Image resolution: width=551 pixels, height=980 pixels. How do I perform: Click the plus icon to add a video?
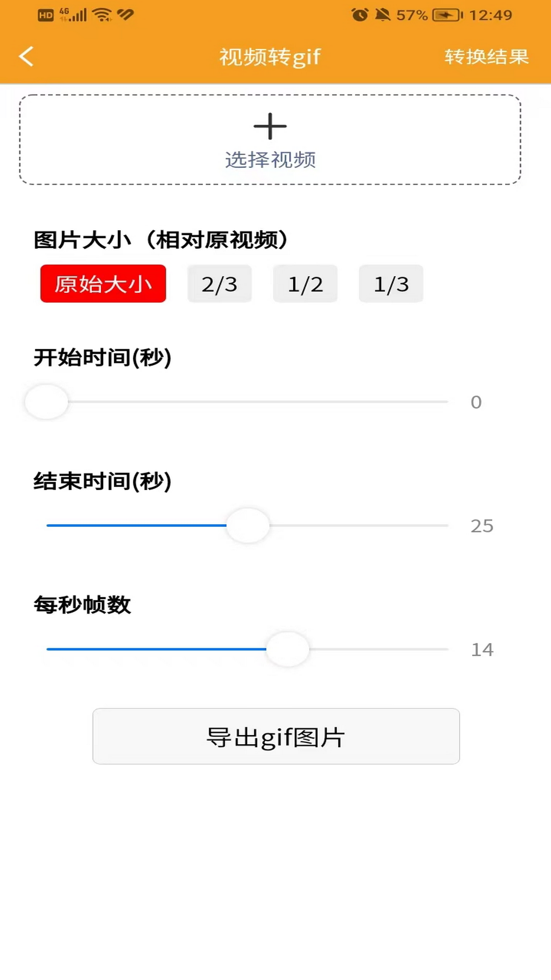(x=270, y=126)
